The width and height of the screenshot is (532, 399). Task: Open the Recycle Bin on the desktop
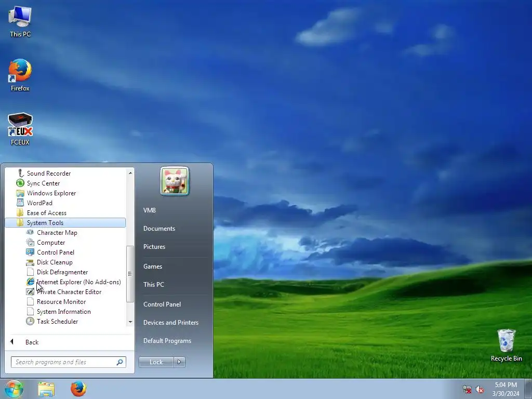tap(506, 345)
